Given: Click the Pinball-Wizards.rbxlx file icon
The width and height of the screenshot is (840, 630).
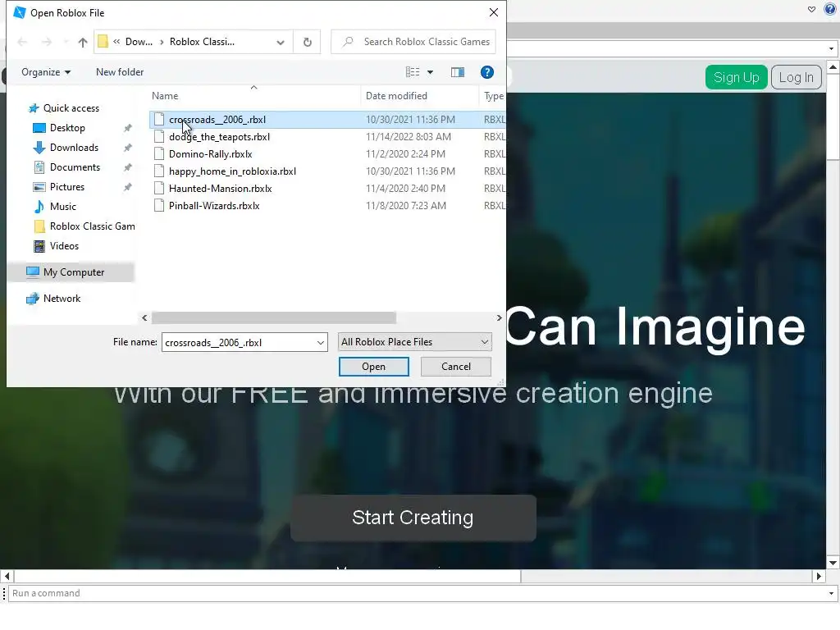Looking at the screenshot, I should pos(158,205).
